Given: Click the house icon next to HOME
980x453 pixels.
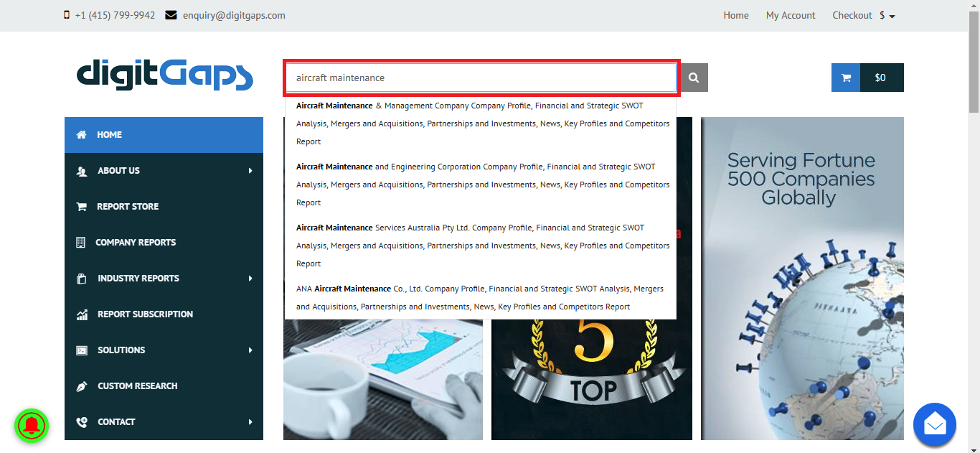Looking at the screenshot, I should 82,135.
